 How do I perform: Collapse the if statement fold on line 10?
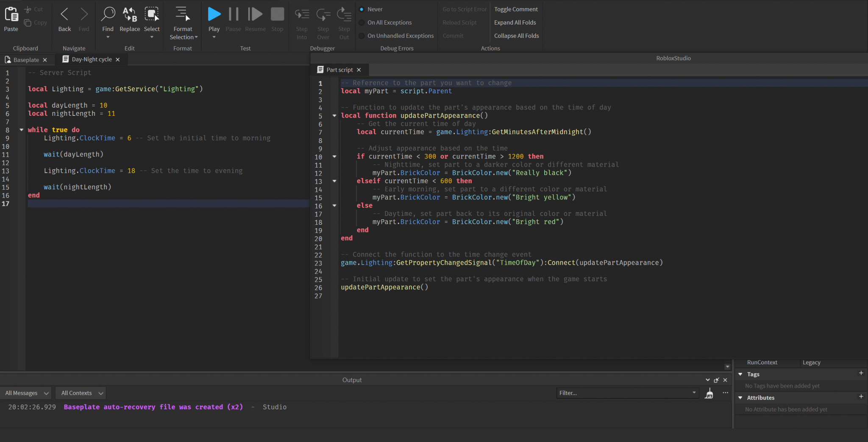coord(334,157)
